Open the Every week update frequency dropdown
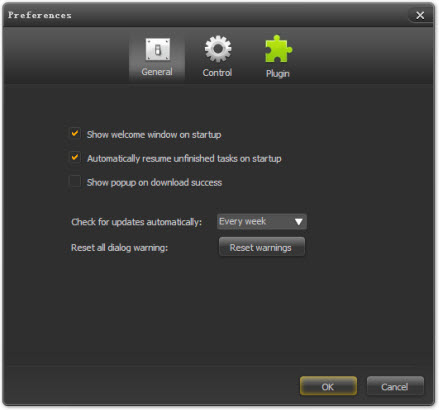The height and width of the screenshot is (410, 439). tap(262, 222)
